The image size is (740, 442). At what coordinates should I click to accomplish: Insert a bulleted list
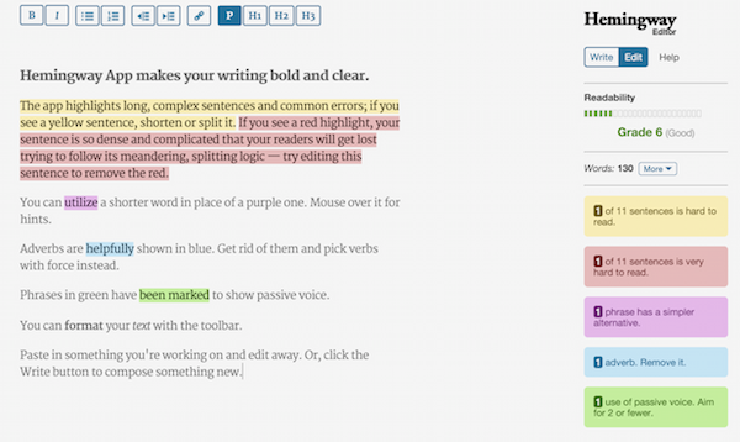[x=87, y=16]
